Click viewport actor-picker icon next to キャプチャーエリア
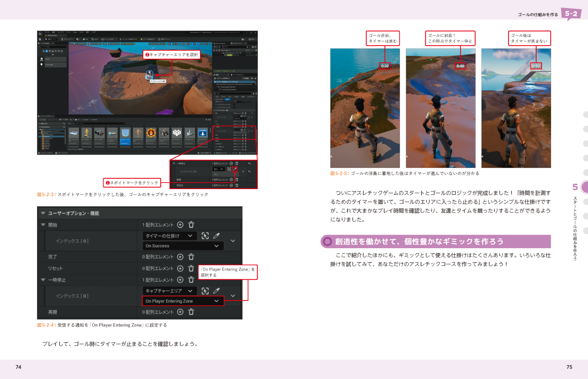The image size is (588, 379). pyautogui.click(x=205, y=291)
